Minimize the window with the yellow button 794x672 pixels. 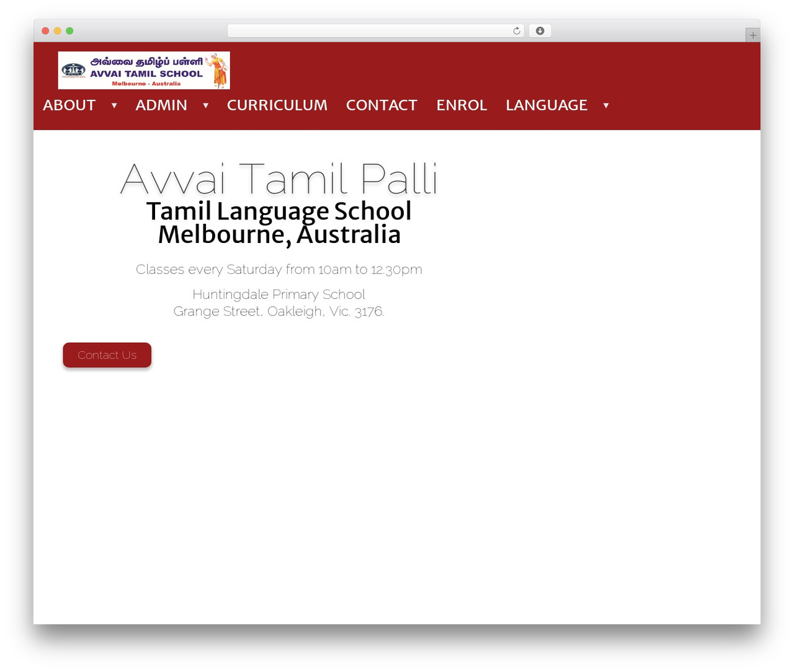click(58, 31)
